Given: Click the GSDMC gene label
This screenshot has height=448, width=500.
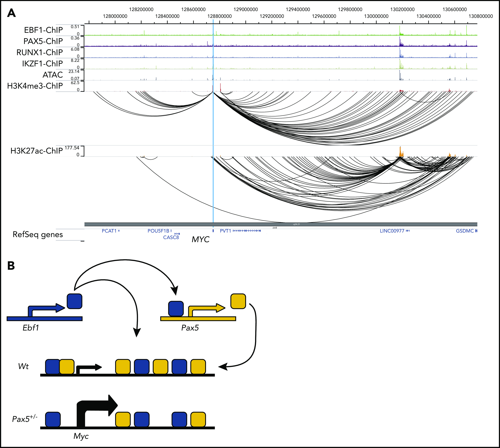Looking at the screenshot, I should (x=465, y=231).
